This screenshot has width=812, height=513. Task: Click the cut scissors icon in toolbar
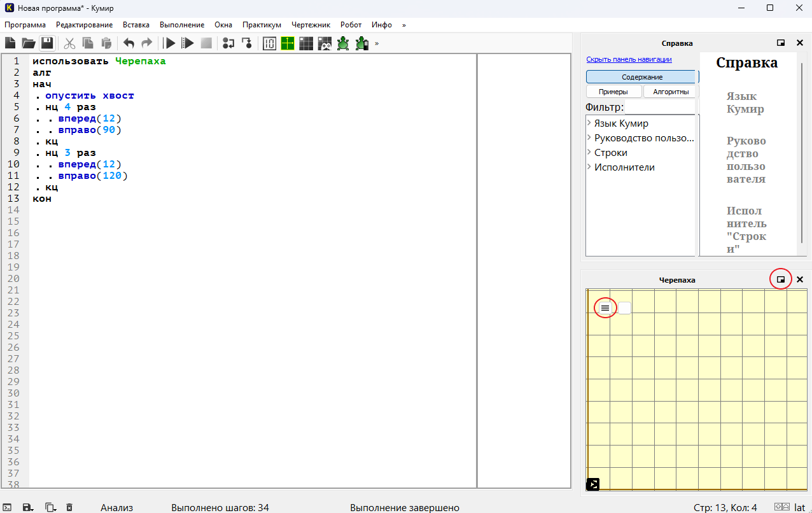tap(70, 43)
